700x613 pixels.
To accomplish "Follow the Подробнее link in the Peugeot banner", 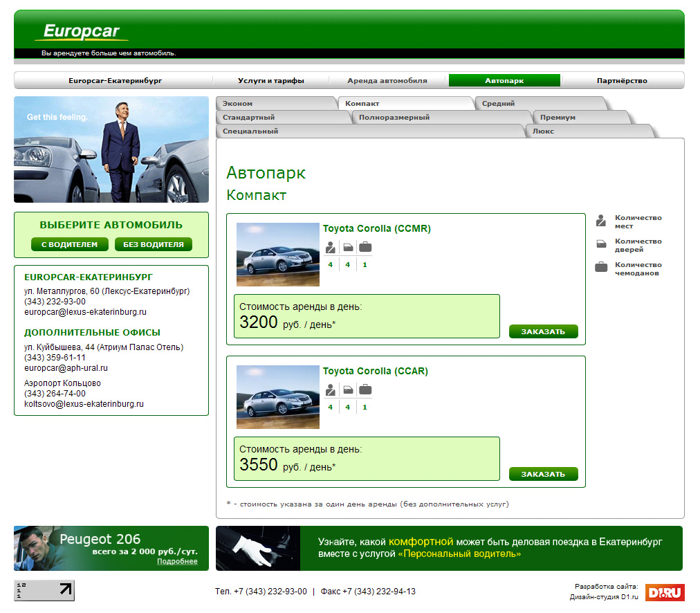I will [177, 561].
